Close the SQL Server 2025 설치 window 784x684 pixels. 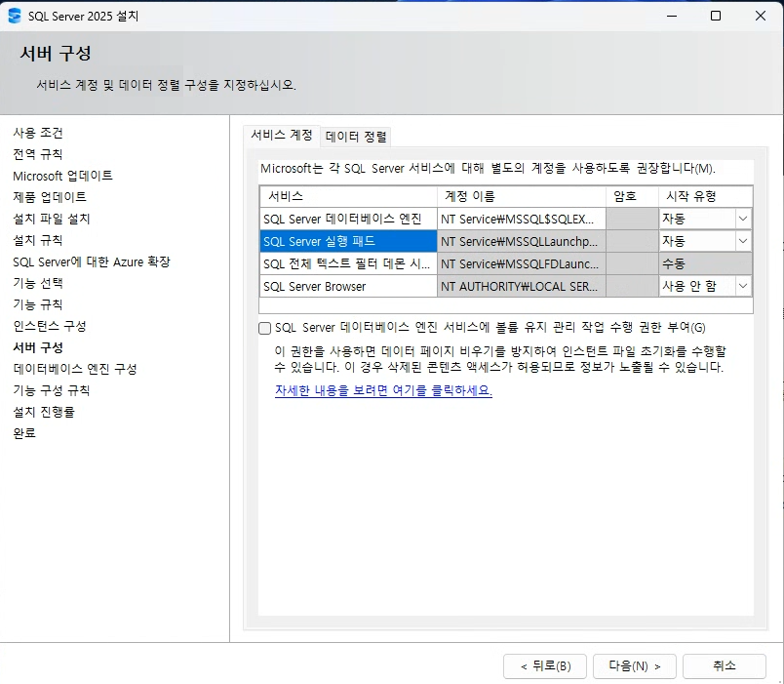coord(761,16)
